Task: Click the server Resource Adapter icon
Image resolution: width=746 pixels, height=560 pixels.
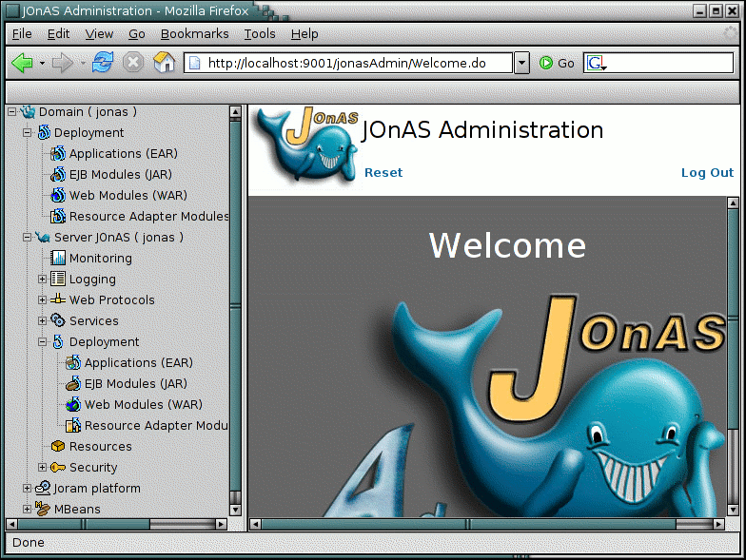Action: point(73,426)
